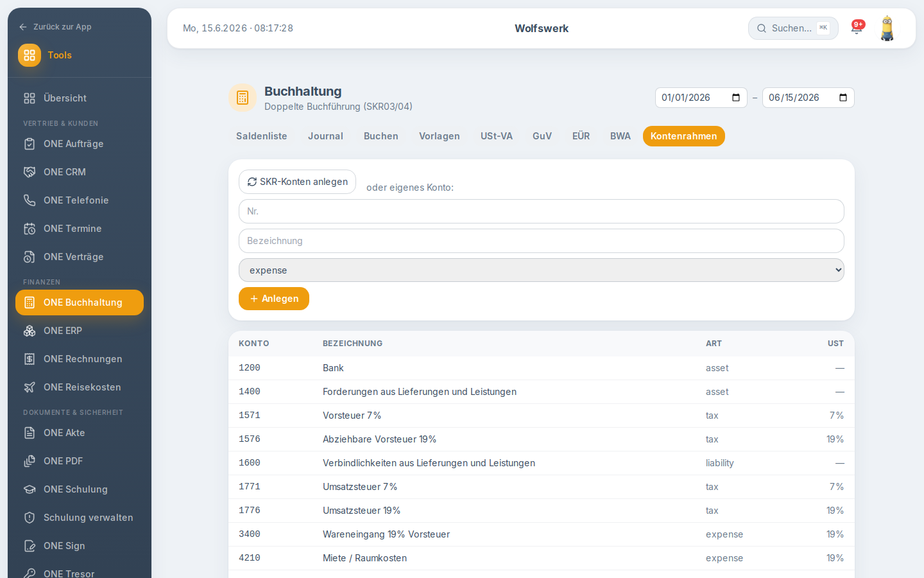This screenshot has height=578, width=924.
Task: Open Übersicht dashboard icon
Action: click(30, 98)
